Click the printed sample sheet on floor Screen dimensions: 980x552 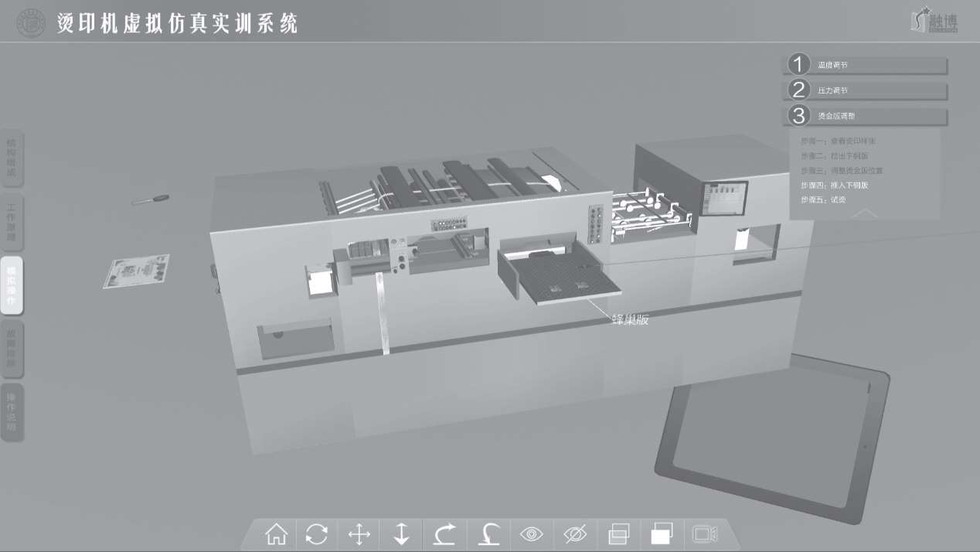(x=137, y=271)
